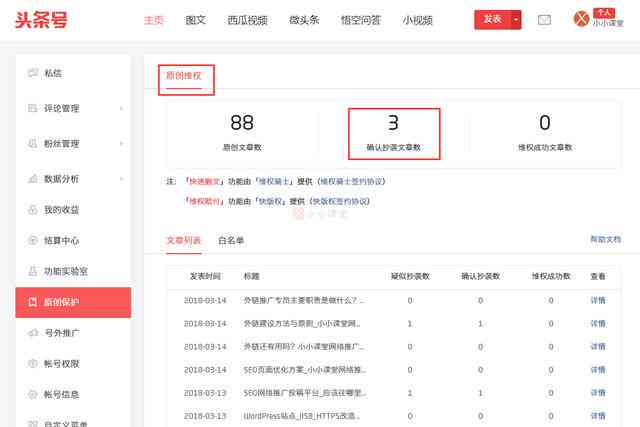Open 详情 for WordPress站点 article
640x427 pixels.
click(x=598, y=416)
